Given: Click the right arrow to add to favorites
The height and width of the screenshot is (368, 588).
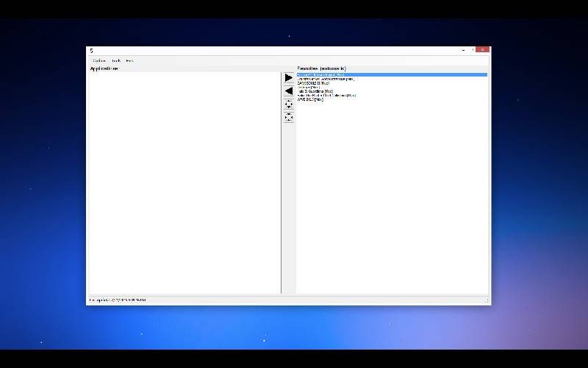Looking at the screenshot, I should (x=288, y=78).
